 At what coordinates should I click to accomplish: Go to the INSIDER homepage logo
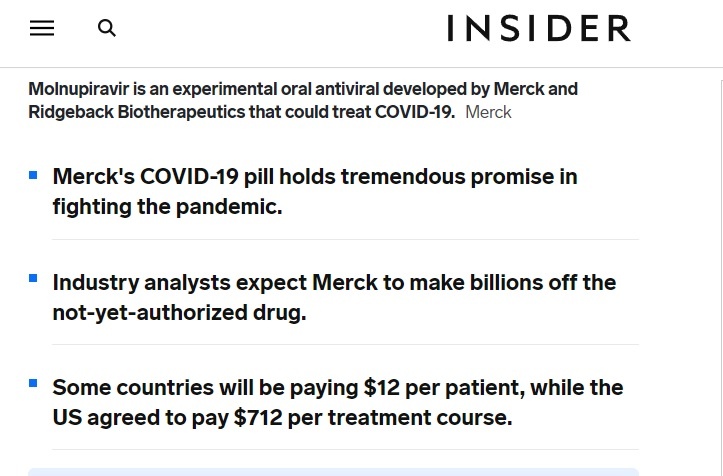click(x=539, y=28)
